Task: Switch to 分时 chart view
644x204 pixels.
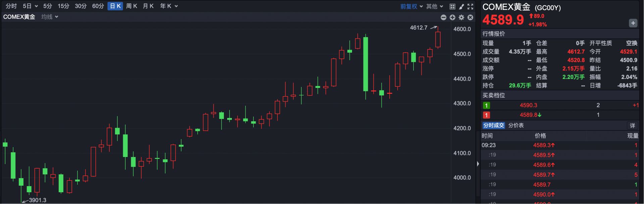Action: 11,6
